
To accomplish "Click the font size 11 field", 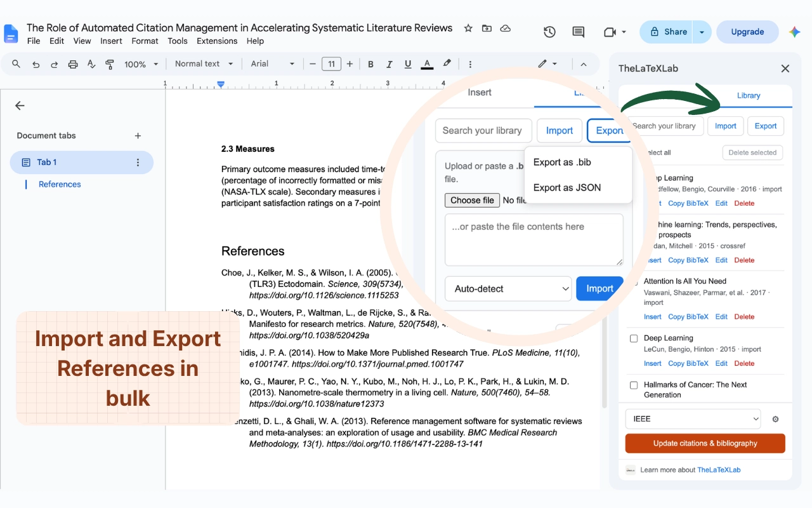I will 331,64.
